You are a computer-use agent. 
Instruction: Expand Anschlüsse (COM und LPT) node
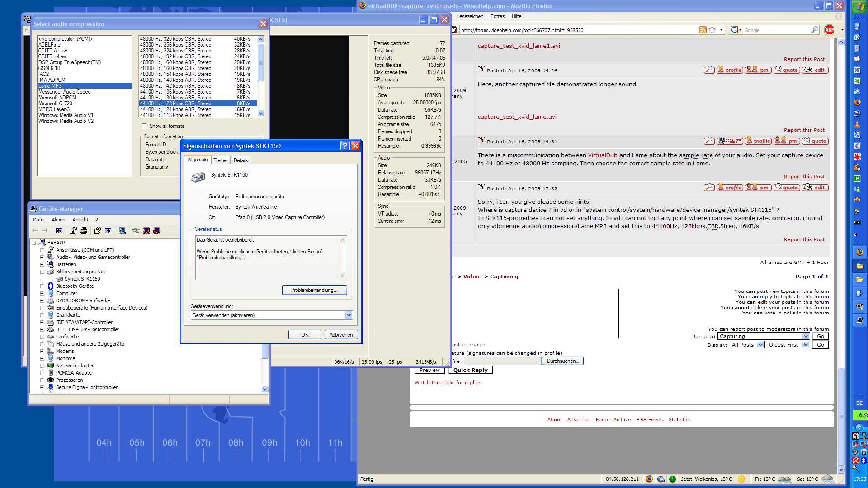pyautogui.click(x=42, y=250)
